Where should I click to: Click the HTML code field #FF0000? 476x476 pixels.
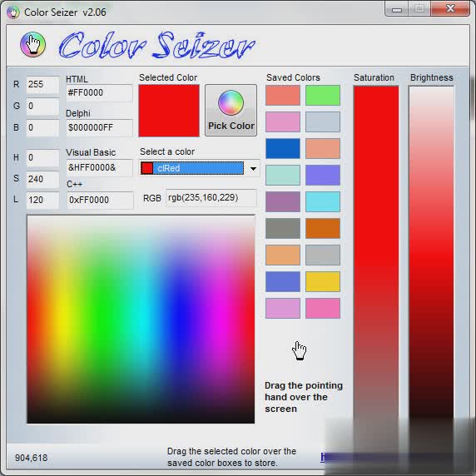(x=99, y=93)
